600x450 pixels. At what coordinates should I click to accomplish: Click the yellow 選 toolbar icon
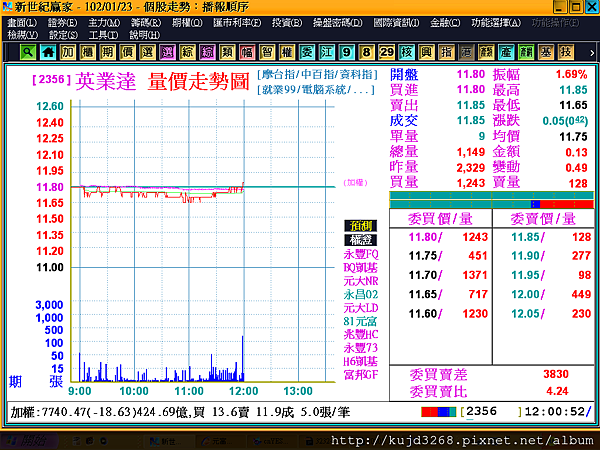(147, 52)
